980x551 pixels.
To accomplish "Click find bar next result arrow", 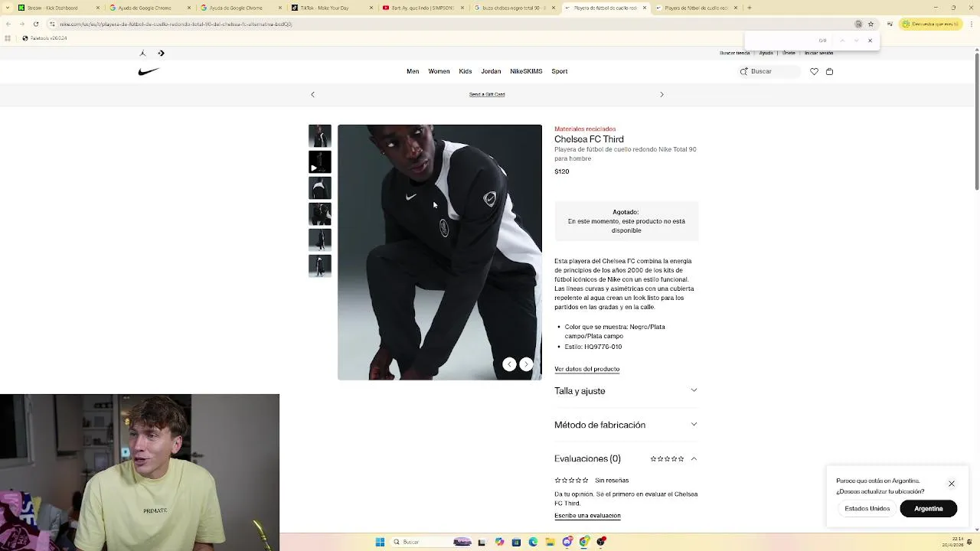I will [x=856, y=41].
